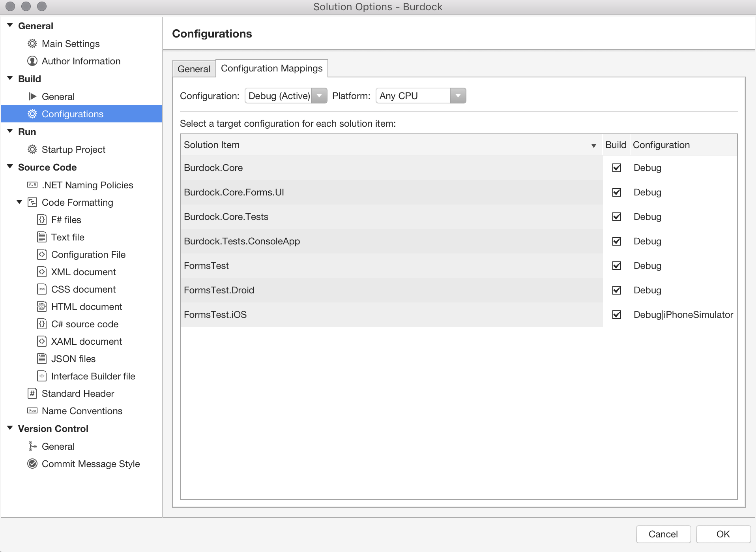Click the Standard Header hash icon

coord(32,393)
